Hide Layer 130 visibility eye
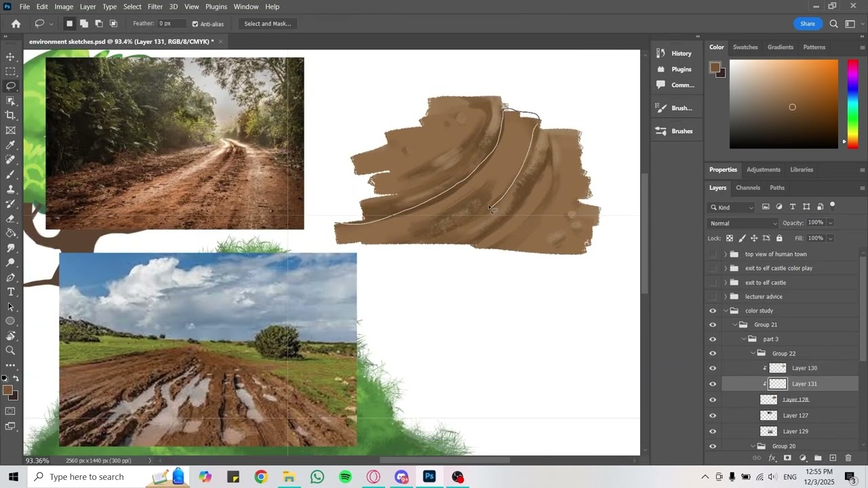 [713, 369]
